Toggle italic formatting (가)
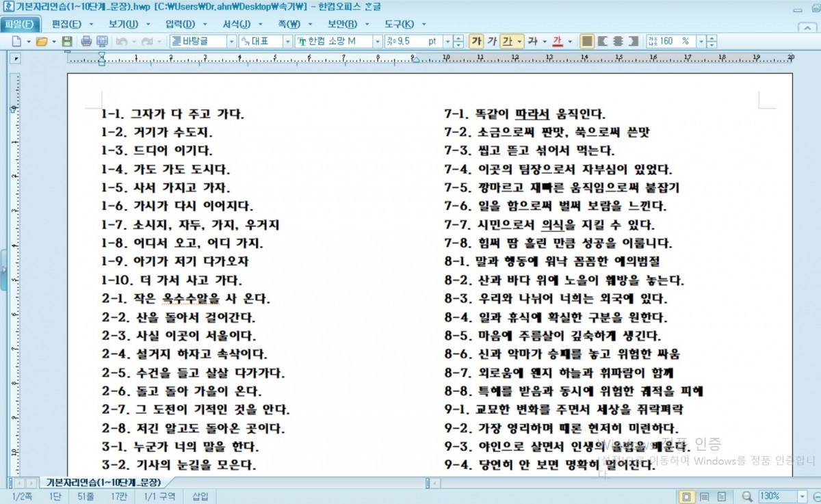Screen dimensions: 821x504 (492, 42)
